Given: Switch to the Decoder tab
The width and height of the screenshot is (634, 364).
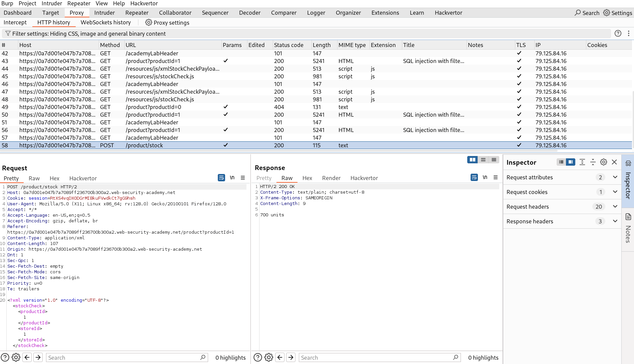Looking at the screenshot, I should point(250,13).
